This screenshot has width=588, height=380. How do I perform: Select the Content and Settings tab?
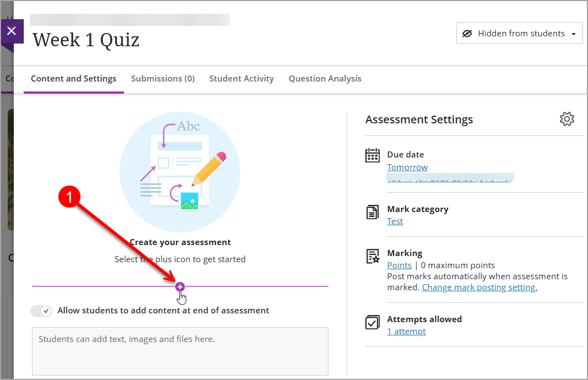tap(73, 79)
